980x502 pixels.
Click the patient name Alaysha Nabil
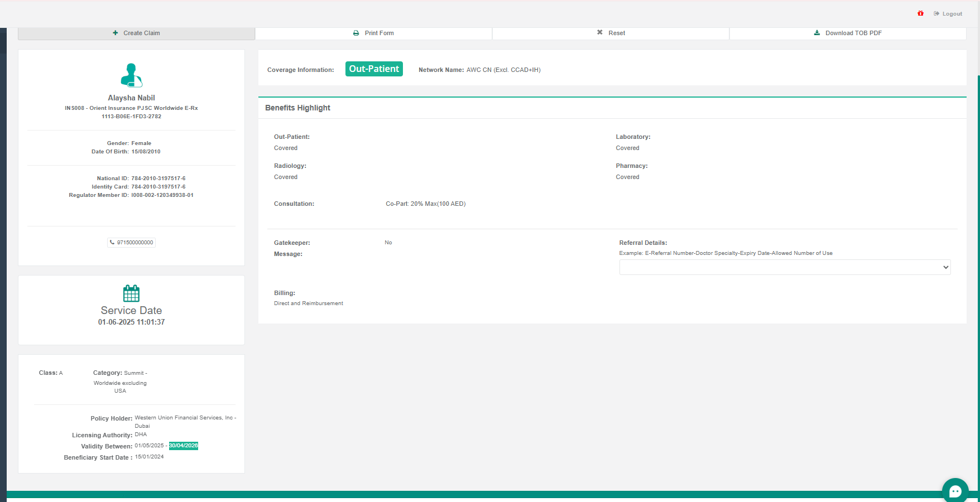[x=131, y=98]
